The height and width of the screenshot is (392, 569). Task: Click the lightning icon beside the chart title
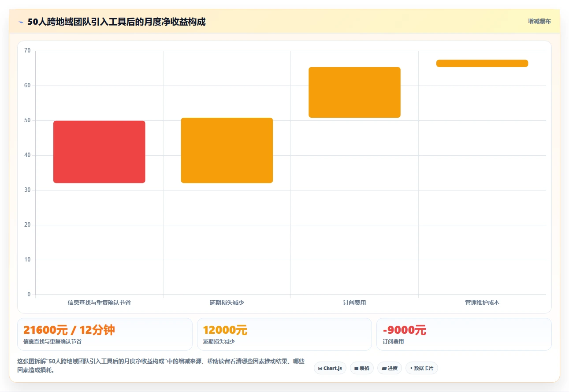[x=21, y=22]
